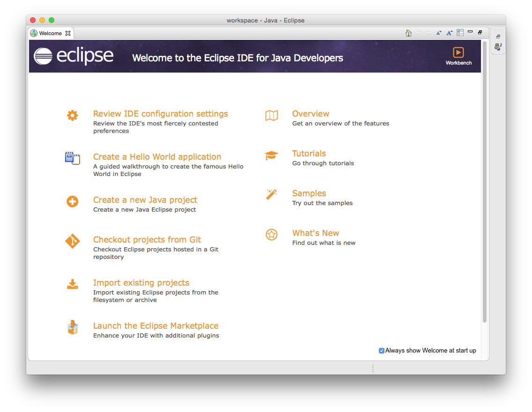Screen dimensions: 532x412
Task: Reduce the Welcome page font size
Action: point(439,33)
